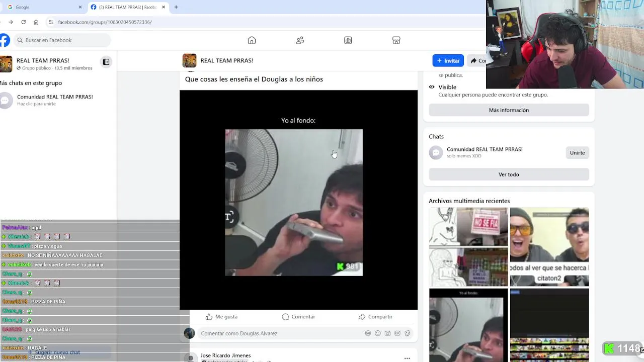Image resolution: width=644 pixels, height=362 pixels.
Task: Go back with browser back arrow
Action: [x=1, y=22]
